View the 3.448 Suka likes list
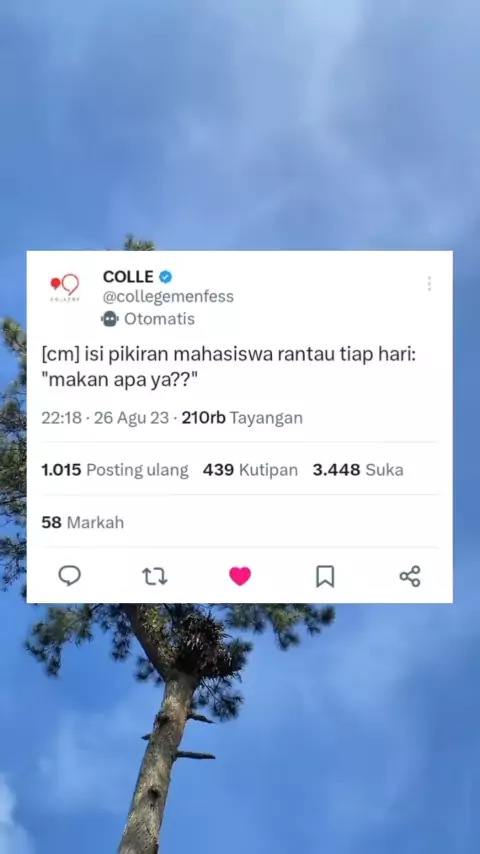 (358, 470)
